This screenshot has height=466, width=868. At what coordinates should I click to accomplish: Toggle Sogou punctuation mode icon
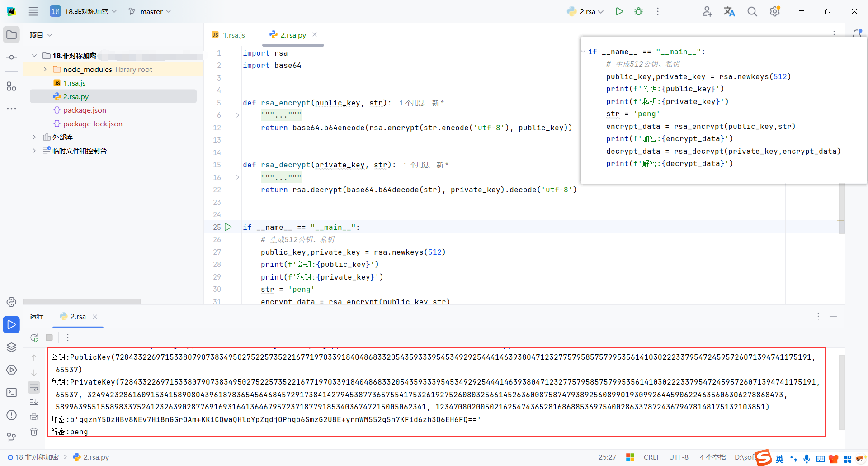793,459
